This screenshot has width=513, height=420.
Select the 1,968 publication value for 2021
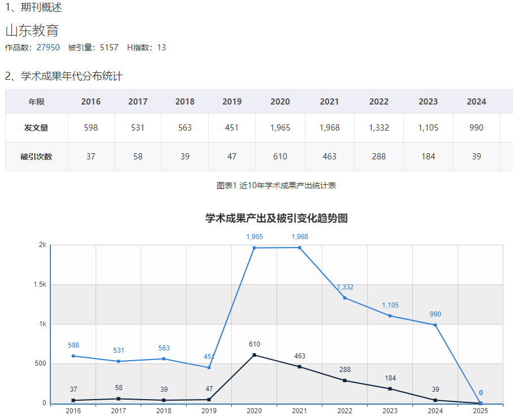pyautogui.click(x=329, y=128)
